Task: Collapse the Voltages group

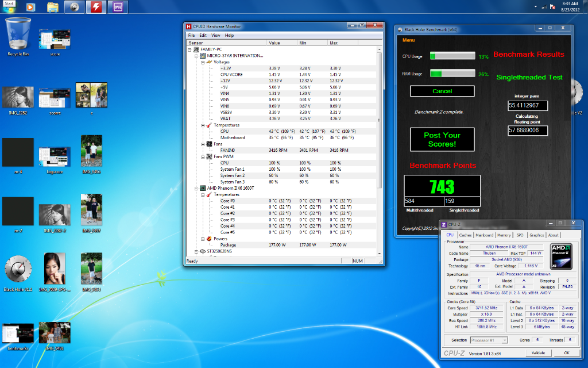Action: click(x=203, y=62)
